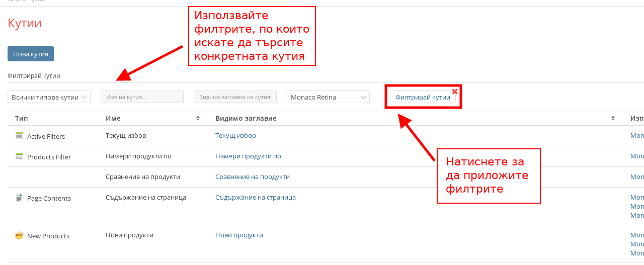This screenshot has height=265, width=644.
Task: Follow the Сравнение на продукти link
Action: [252, 177]
